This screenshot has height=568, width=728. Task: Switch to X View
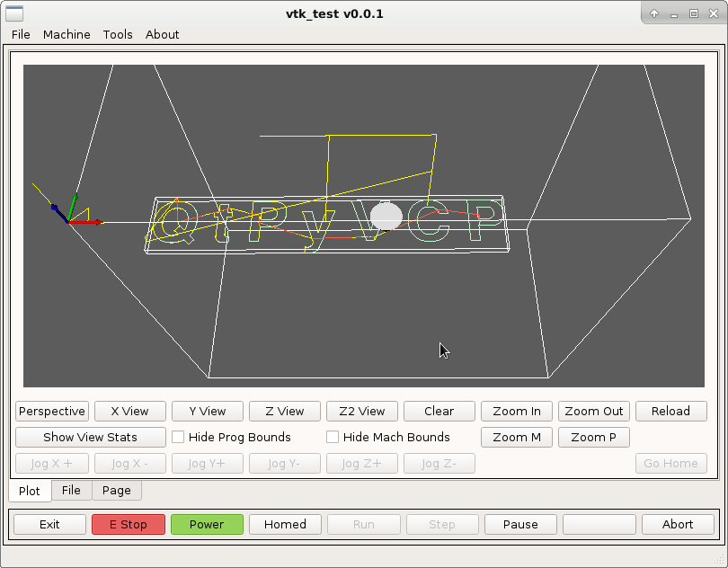coord(130,412)
